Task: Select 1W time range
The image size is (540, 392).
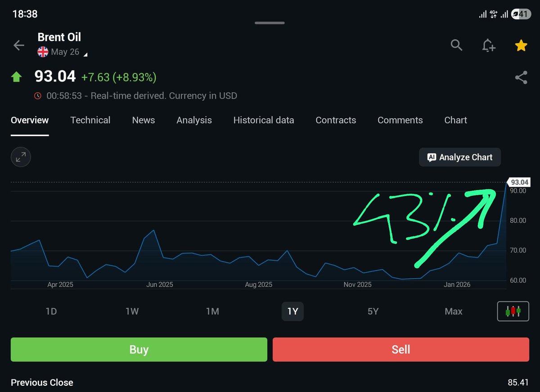Action: [132, 311]
